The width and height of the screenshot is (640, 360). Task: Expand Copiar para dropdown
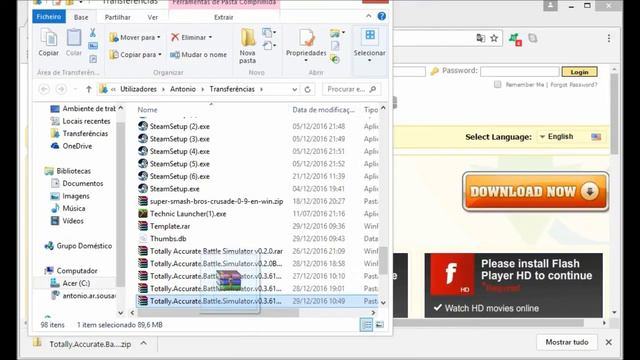coord(160,54)
